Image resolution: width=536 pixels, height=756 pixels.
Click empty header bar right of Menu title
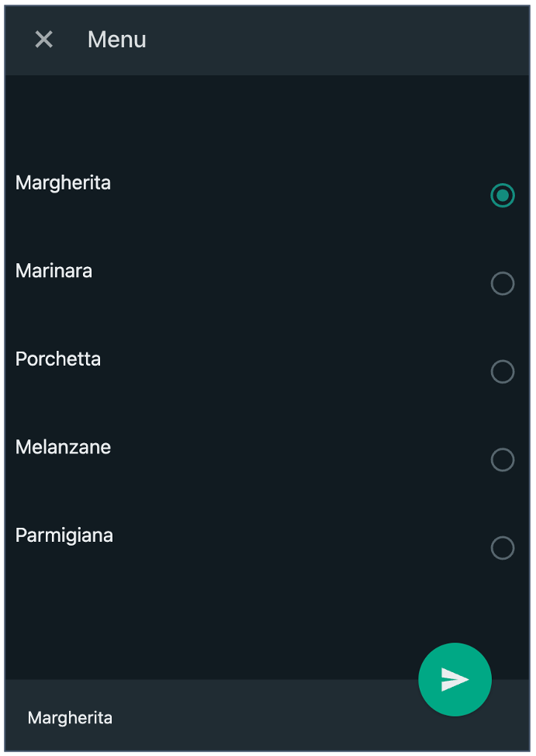(337, 40)
